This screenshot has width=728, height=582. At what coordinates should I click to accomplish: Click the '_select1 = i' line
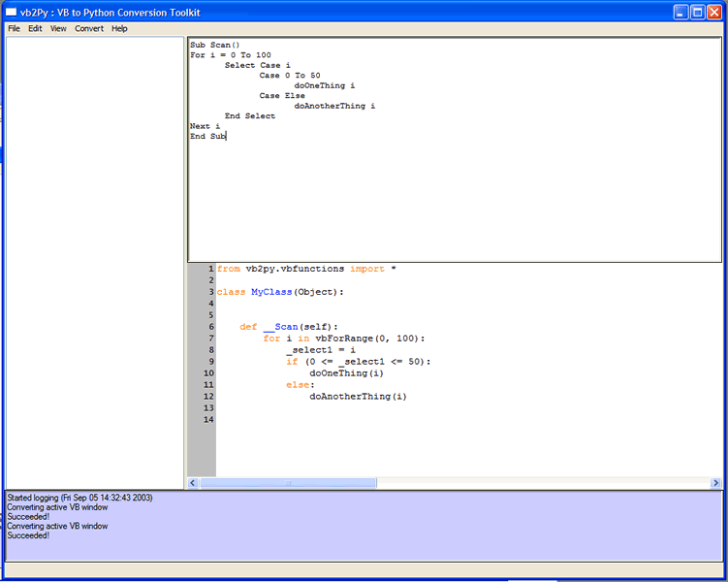click(321, 350)
